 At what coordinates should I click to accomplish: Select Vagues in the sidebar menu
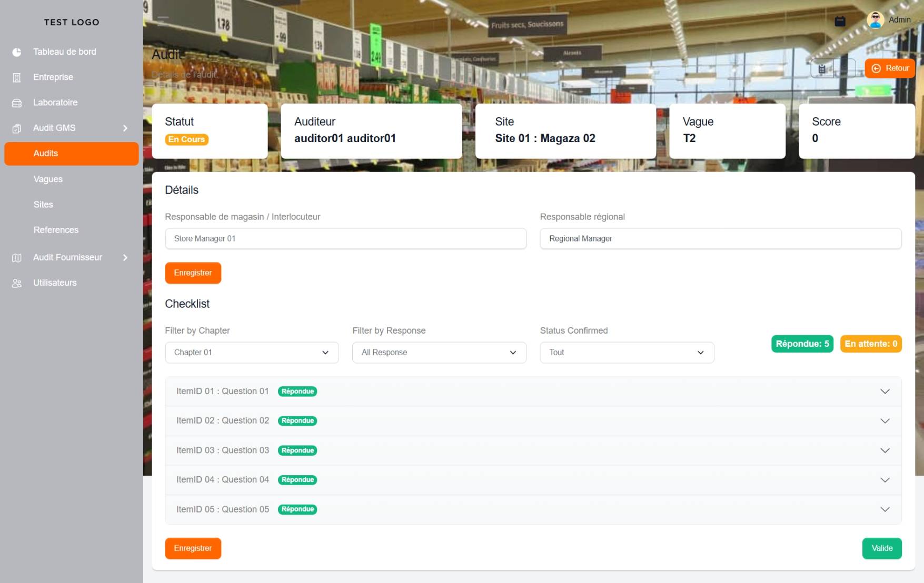pos(48,179)
